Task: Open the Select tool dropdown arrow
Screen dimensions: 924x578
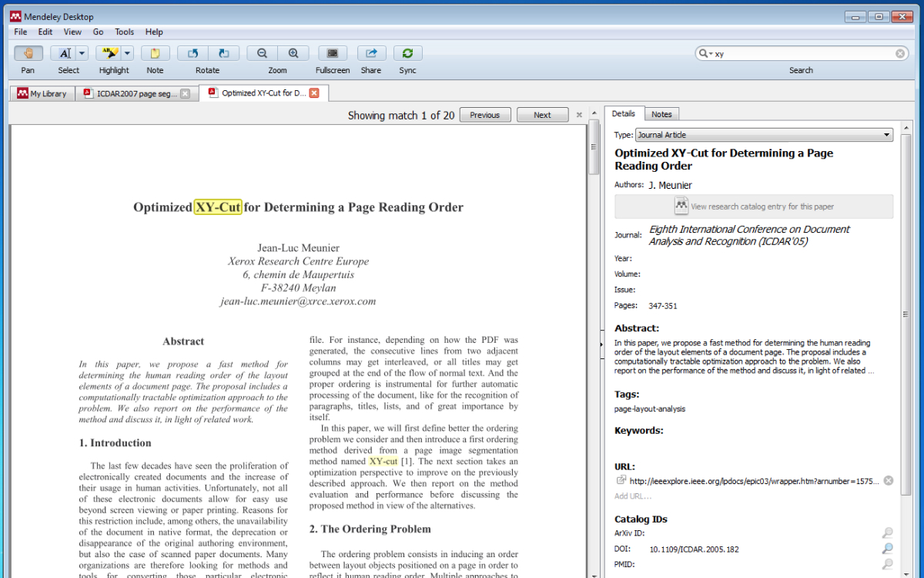Action: coord(82,53)
